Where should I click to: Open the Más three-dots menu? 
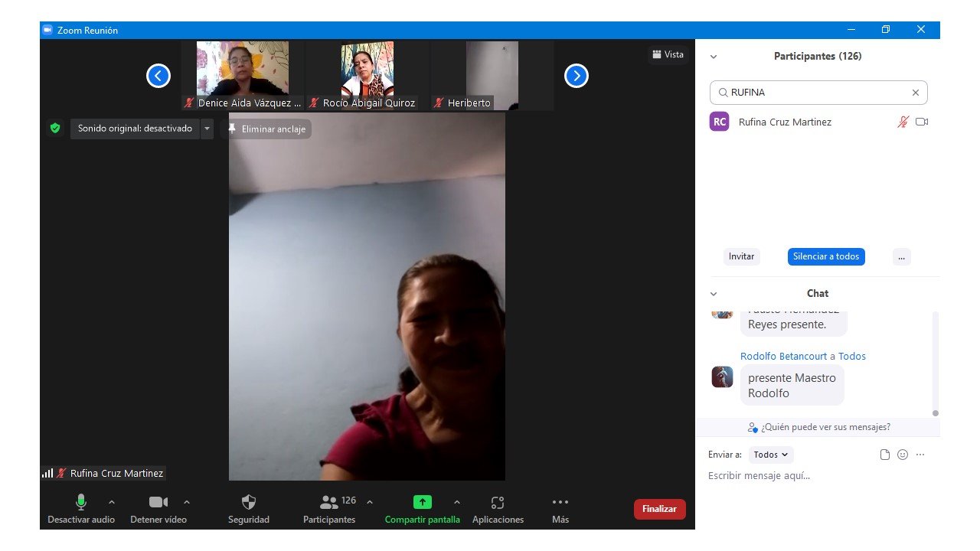click(560, 502)
